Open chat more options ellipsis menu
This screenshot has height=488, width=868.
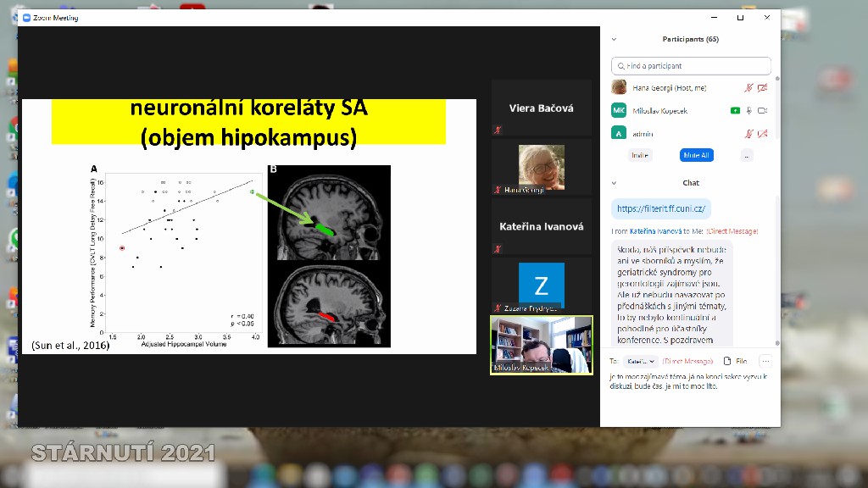pyautogui.click(x=765, y=361)
